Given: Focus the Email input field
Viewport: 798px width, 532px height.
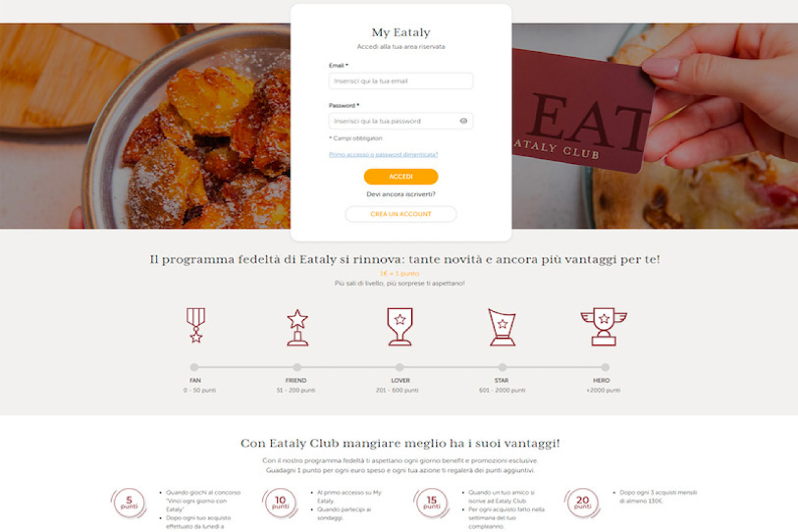Looking at the screenshot, I should click(401, 81).
